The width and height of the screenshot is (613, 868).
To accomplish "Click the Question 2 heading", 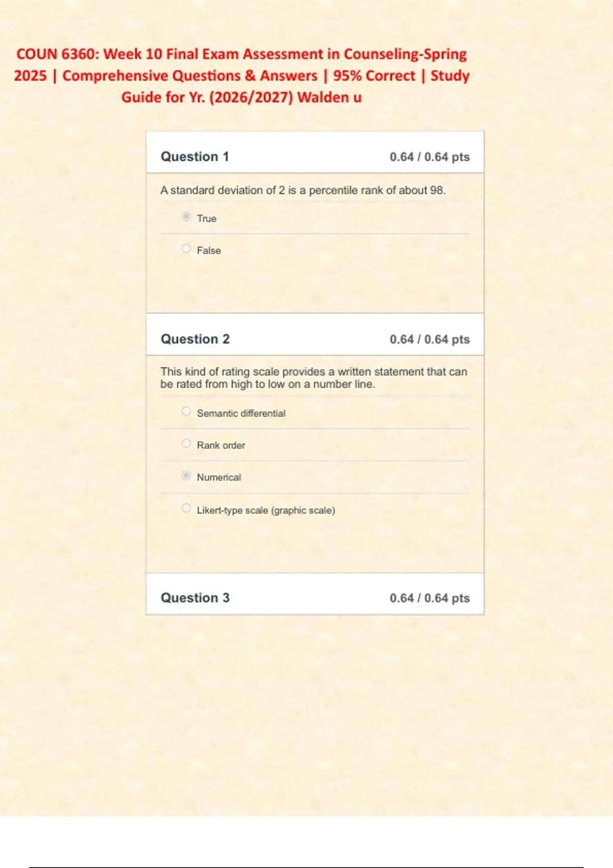I will click(195, 339).
